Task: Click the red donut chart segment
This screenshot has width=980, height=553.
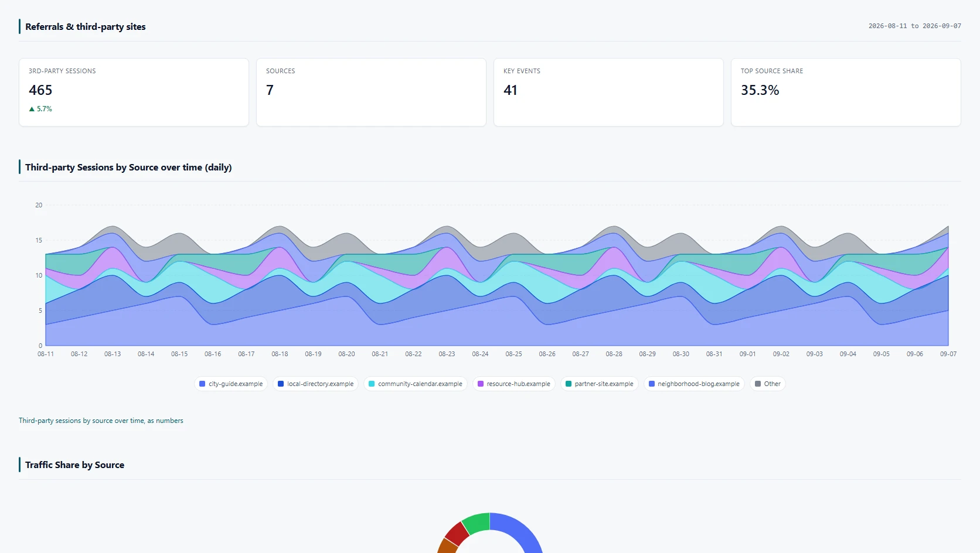Action: [458, 532]
